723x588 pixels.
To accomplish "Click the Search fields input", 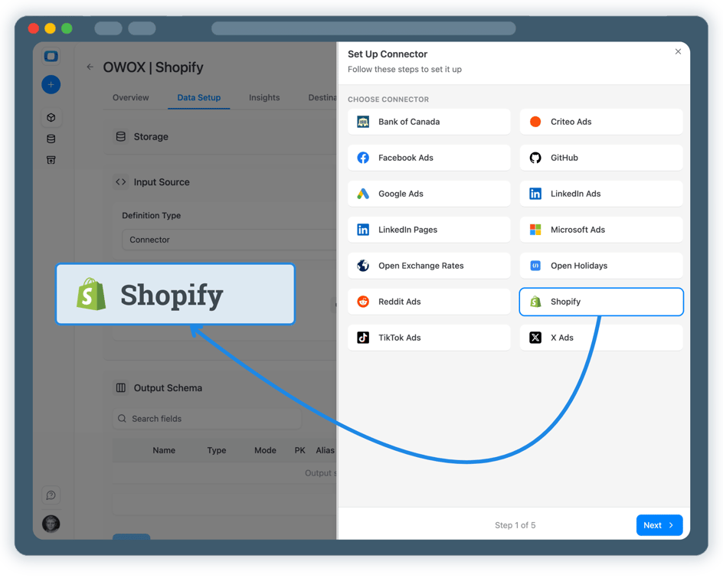I will coord(207,419).
